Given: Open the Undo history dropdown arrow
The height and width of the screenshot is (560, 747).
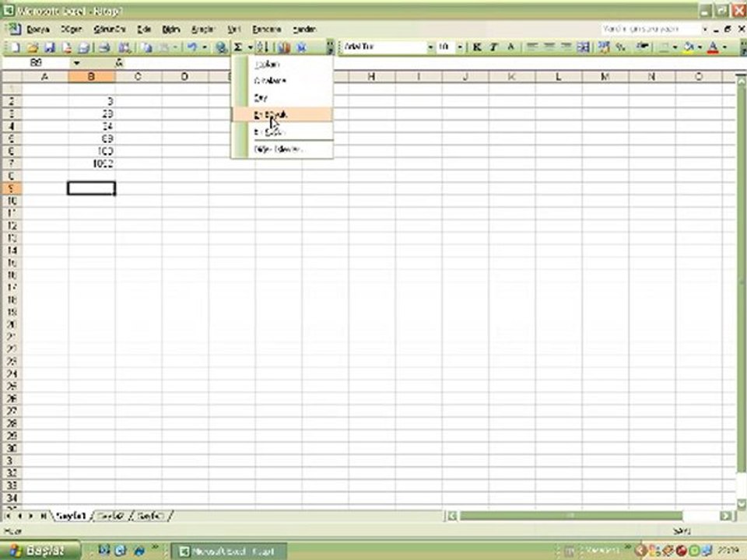Looking at the screenshot, I should pyautogui.click(x=205, y=47).
